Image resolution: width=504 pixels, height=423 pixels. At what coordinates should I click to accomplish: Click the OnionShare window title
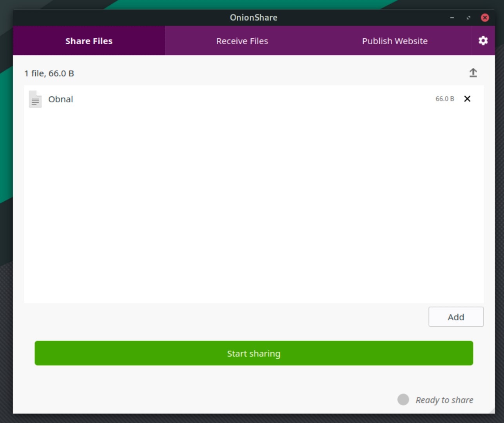pyautogui.click(x=254, y=18)
